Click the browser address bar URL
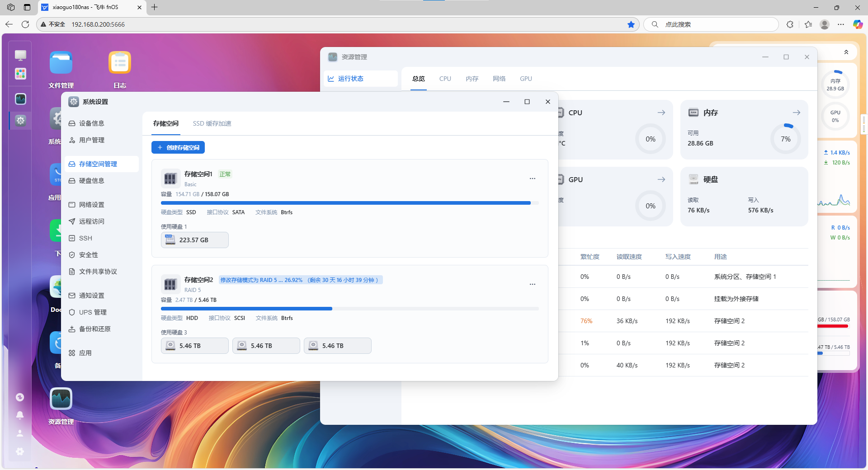Viewport: 868px width, 470px height. (98, 24)
